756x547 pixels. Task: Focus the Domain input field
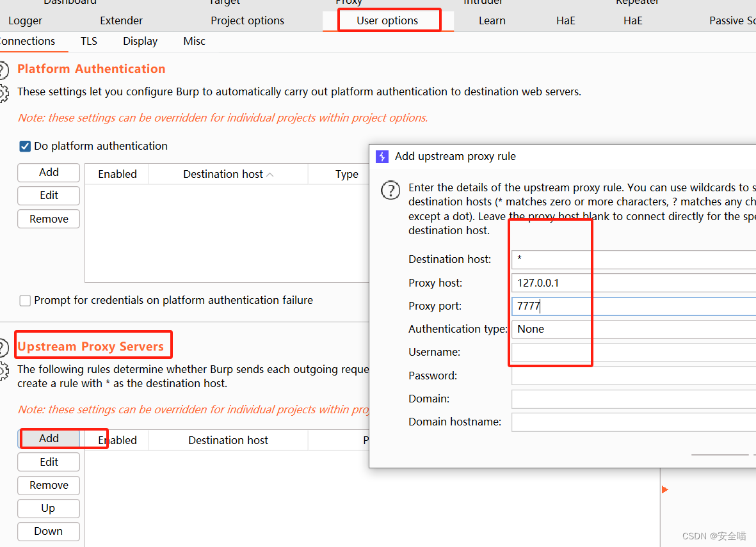pyautogui.click(x=634, y=399)
